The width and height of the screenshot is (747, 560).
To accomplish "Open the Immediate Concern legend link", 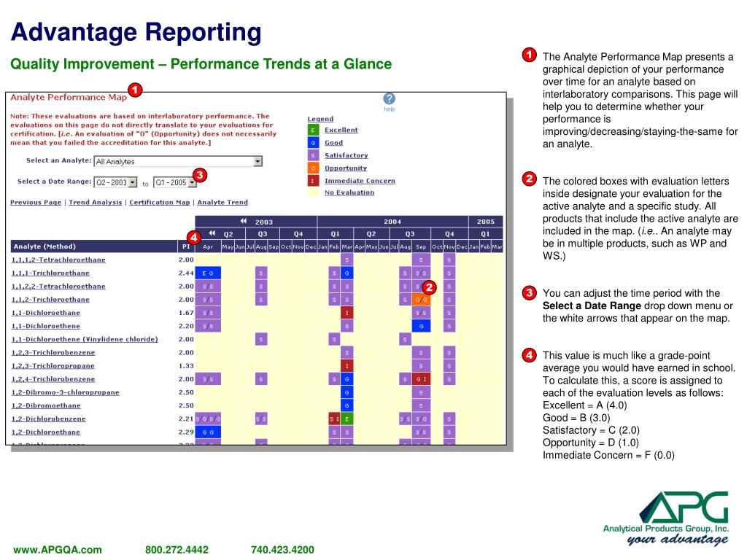I will pos(360,181).
